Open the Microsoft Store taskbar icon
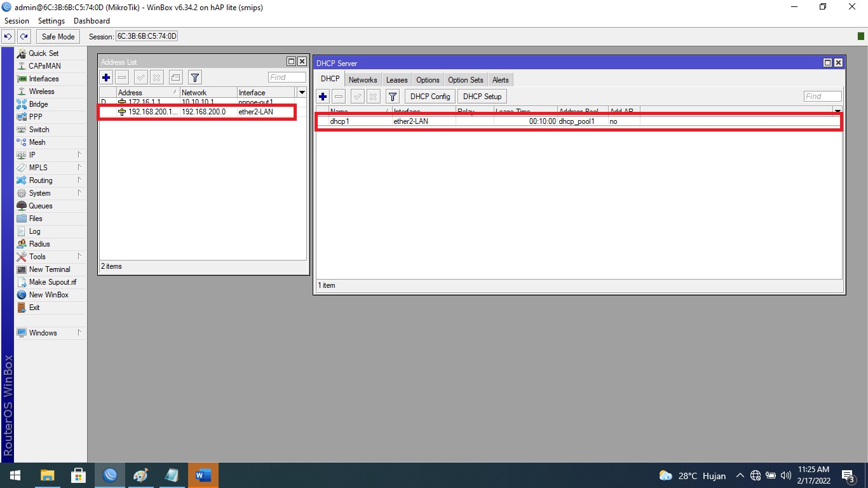The height and width of the screenshot is (488, 868). 78,475
